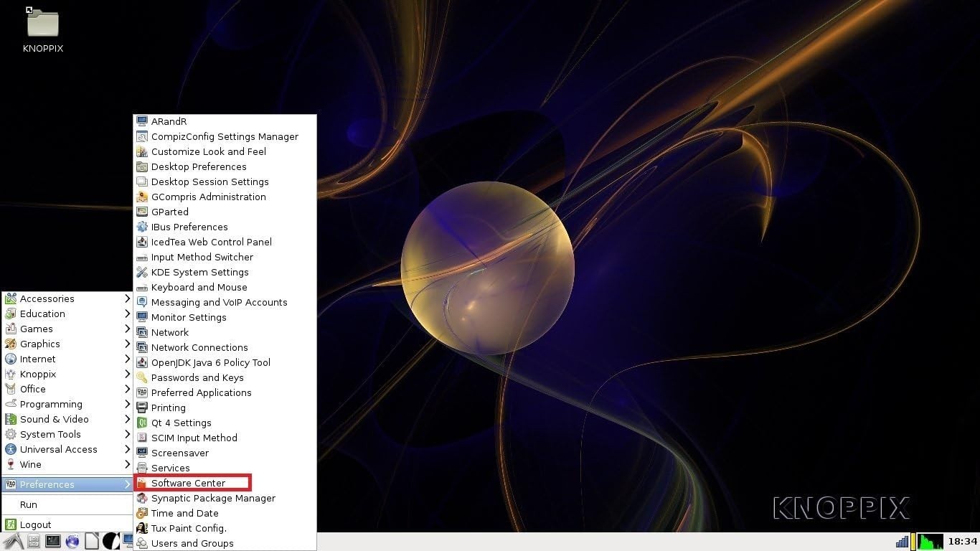Click the Printing printer icon

[x=142, y=408]
